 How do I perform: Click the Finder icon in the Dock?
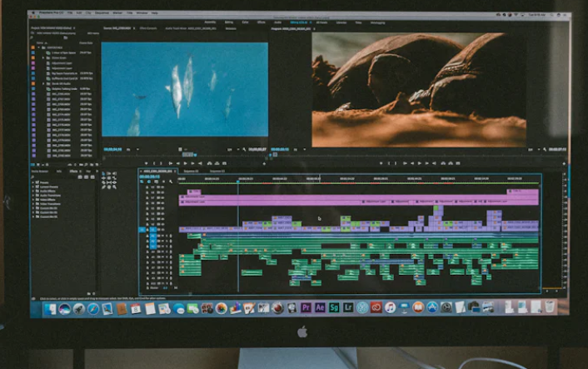coord(50,309)
